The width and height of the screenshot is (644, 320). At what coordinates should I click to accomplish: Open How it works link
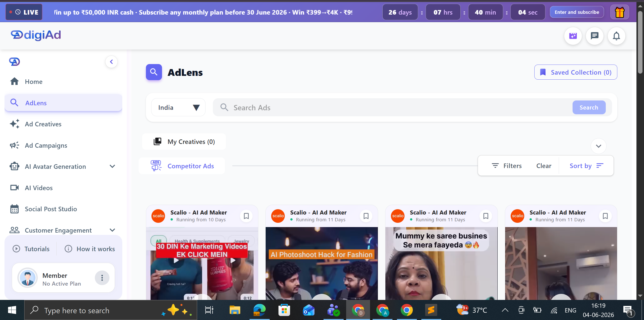point(90,249)
